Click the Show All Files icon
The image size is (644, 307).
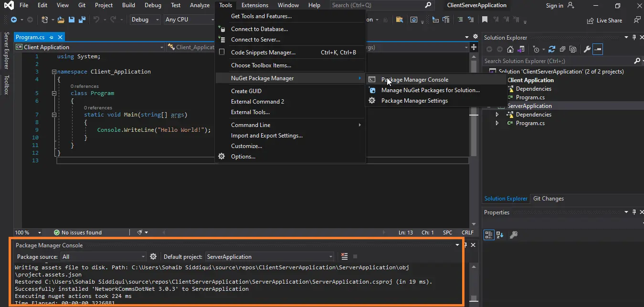click(572, 49)
